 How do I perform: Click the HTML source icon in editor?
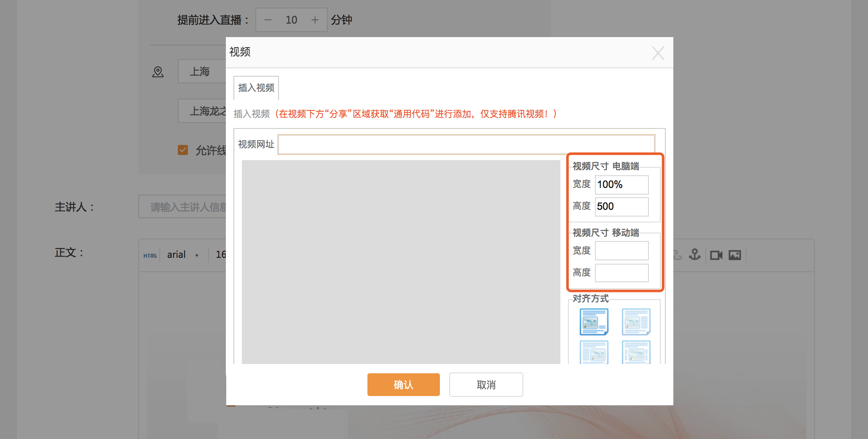(x=150, y=255)
